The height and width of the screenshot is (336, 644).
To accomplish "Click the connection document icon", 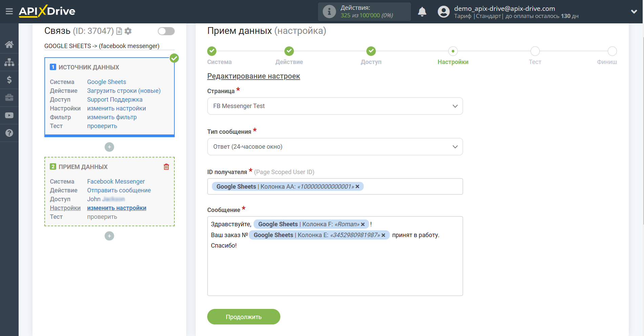I will click(119, 31).
